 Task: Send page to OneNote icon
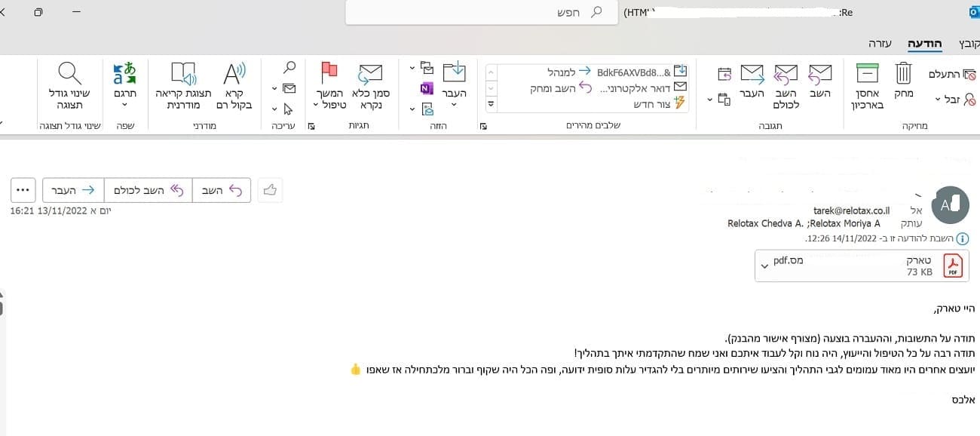[427, 89]
